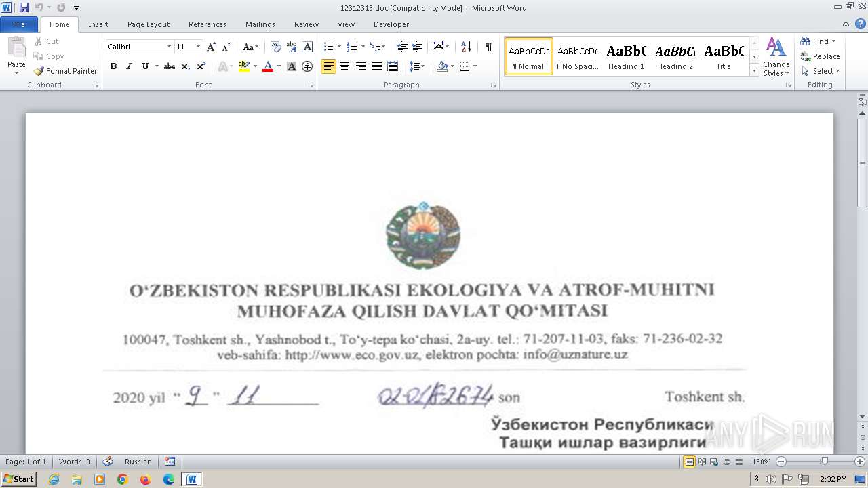Viewport: 868px width, 488px height.
Task: Click the Russian language indicator
Action: (x=138, y=462)
